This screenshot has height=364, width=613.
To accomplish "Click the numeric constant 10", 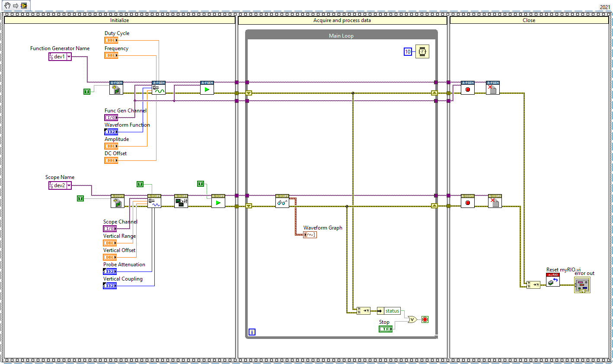I will coord(408,51).
